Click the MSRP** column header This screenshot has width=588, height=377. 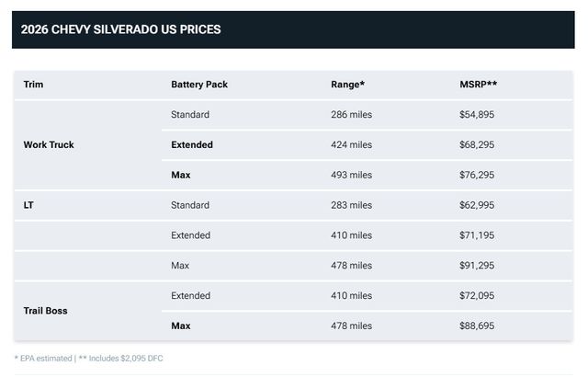pyautogui.click(x=478, y=85)
